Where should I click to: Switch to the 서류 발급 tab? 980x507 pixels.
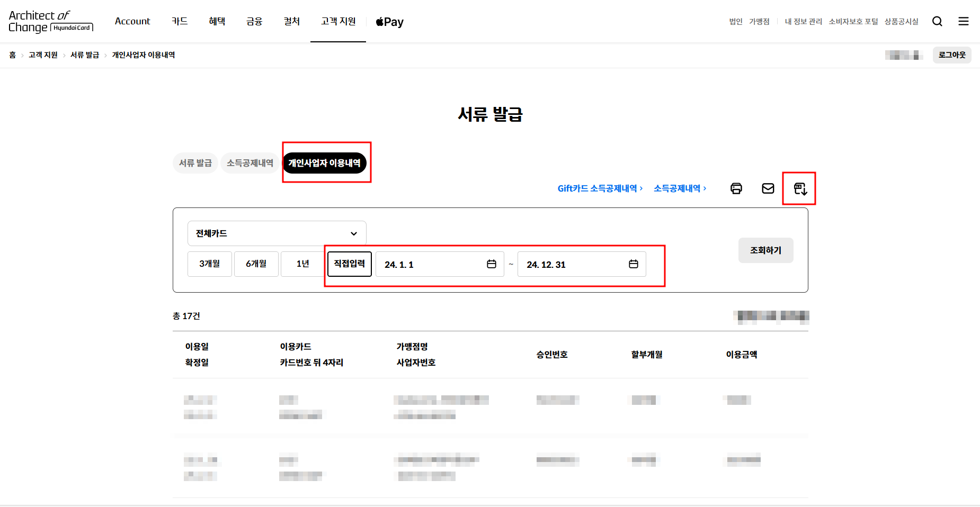pos(195,163)
